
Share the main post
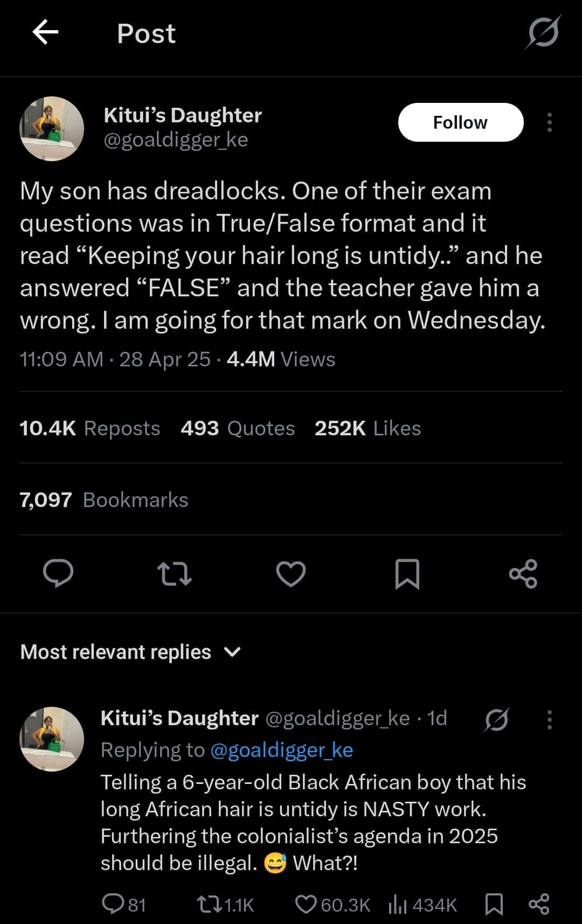pyautogui.click(x=523, y=573)
